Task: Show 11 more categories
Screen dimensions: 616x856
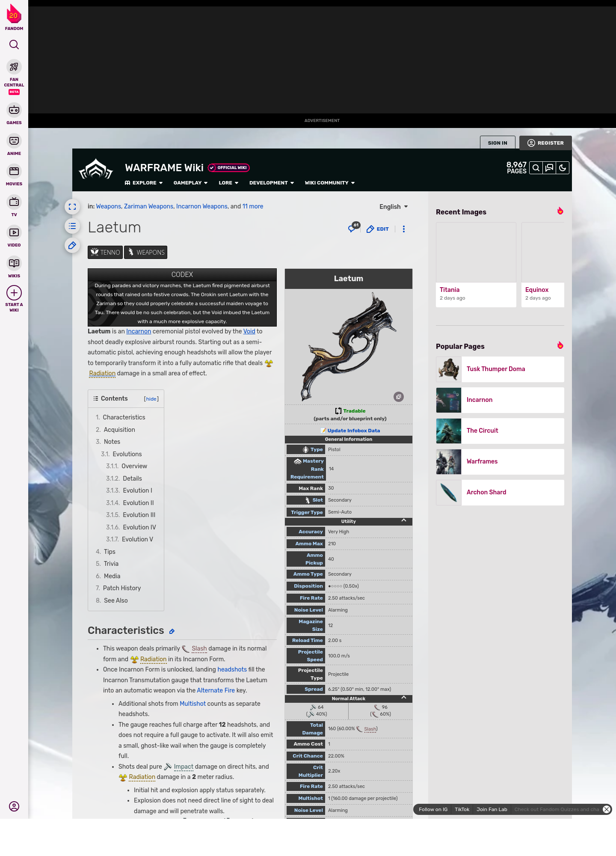Action: pyautogui.click(x=253, y=206)
